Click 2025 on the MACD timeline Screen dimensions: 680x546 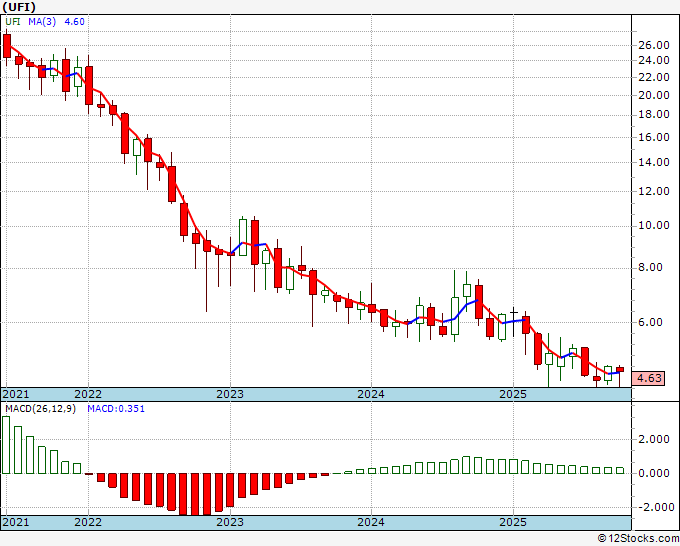point(513,522)
